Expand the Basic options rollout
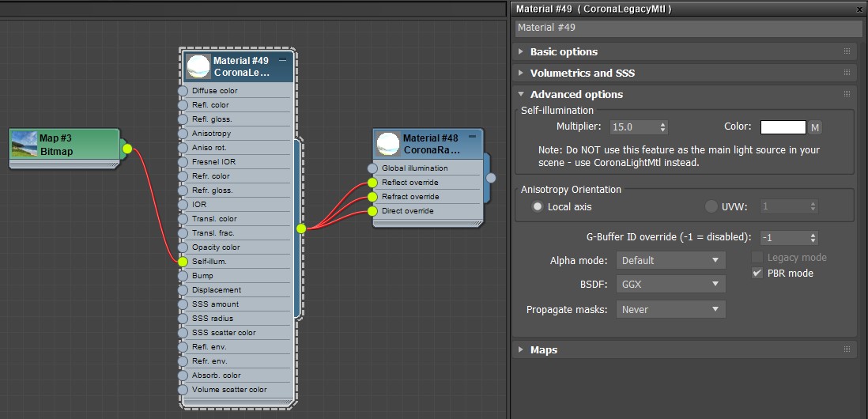 [x=564, y=51]
